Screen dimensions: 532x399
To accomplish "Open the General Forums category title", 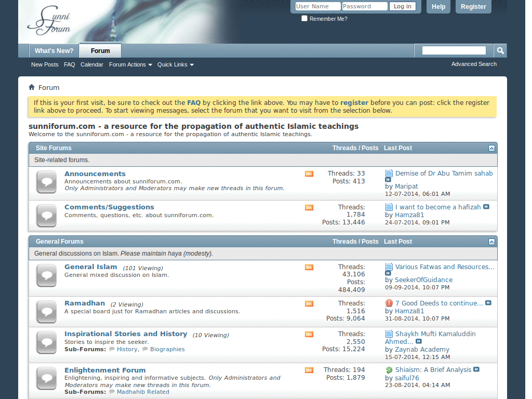I will (x=59, y=242).
